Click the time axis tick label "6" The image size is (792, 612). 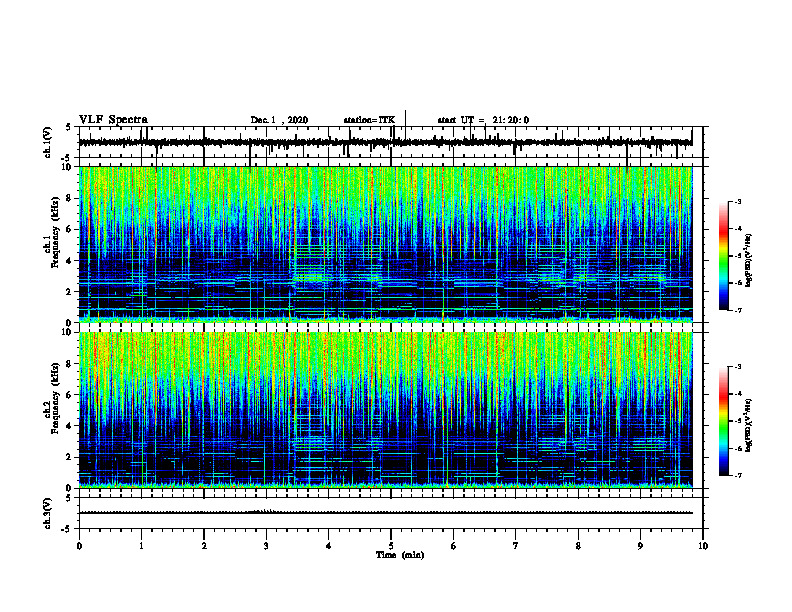point(454,546)
